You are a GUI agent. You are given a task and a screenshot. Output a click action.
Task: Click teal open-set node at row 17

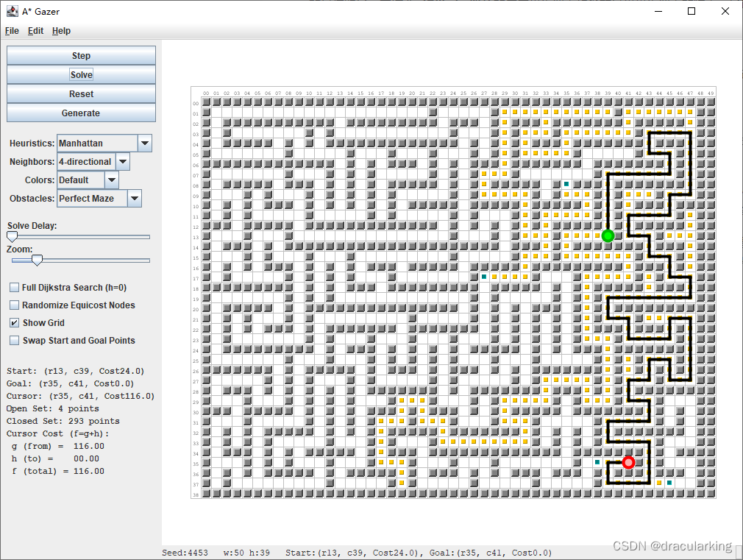484,277
